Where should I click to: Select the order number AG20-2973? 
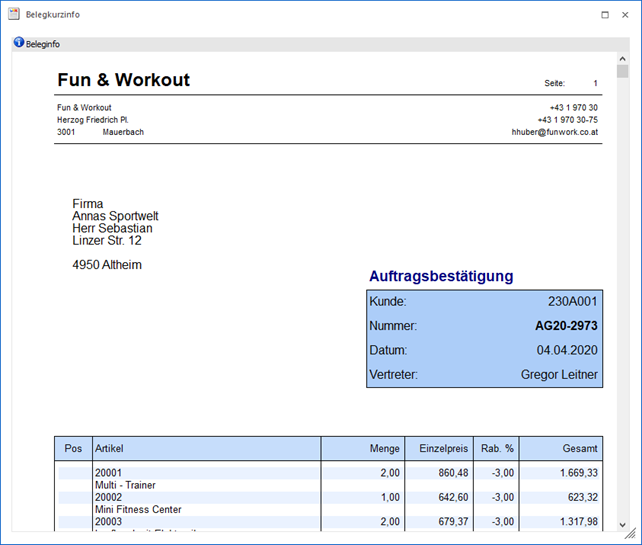[x=566, y=326]
